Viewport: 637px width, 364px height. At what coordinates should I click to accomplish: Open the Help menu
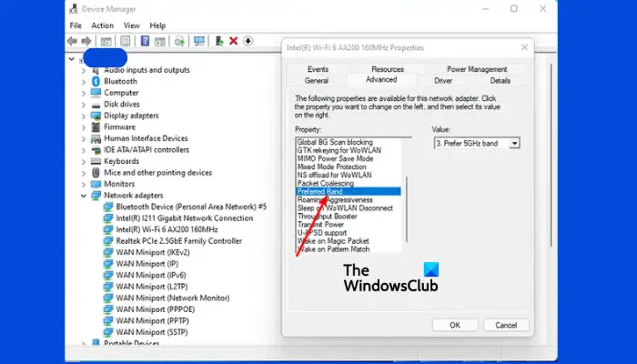(157, 25)
